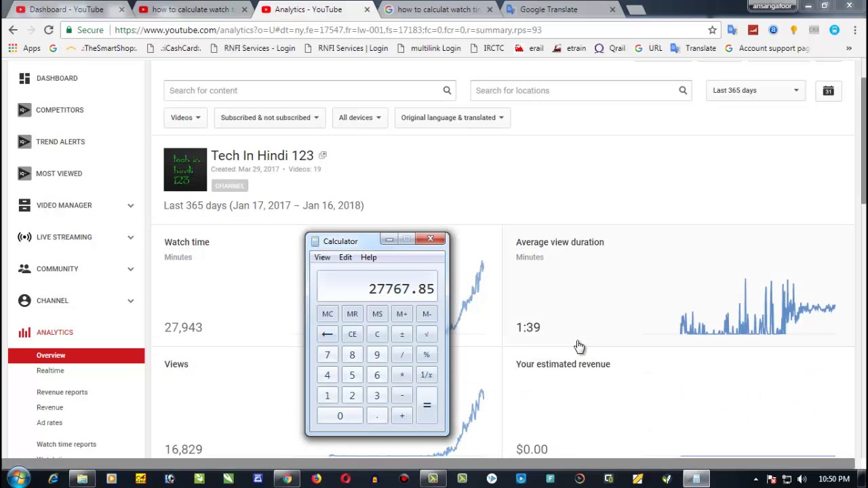Switch to the Google Translate tab
Screen dimensions: 868x488
549,9
